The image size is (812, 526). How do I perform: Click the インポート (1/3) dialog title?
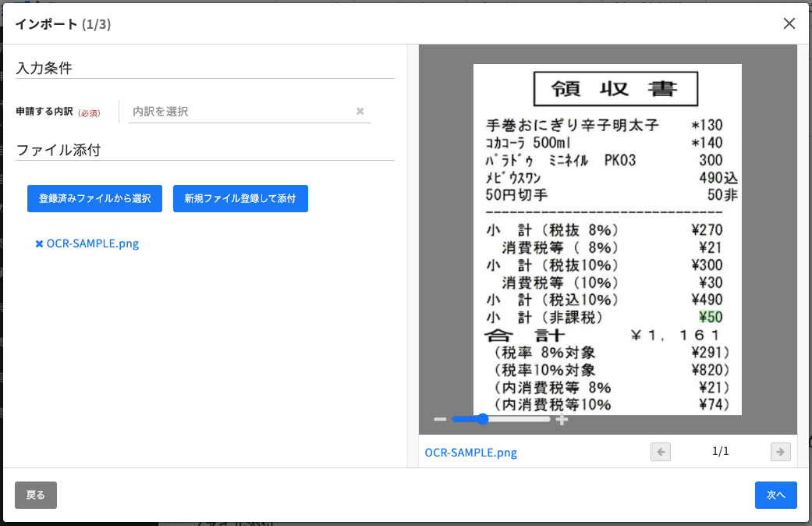coord(62,24)
